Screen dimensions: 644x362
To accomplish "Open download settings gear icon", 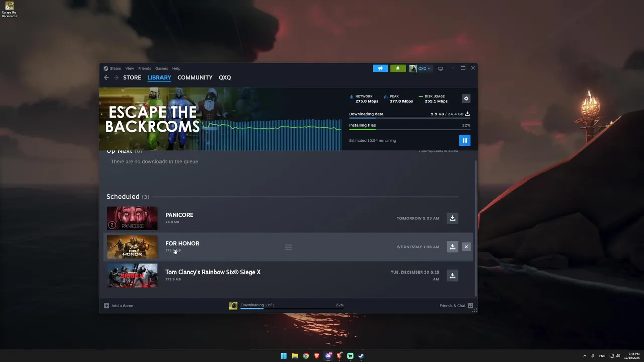I will pos(466,99).
